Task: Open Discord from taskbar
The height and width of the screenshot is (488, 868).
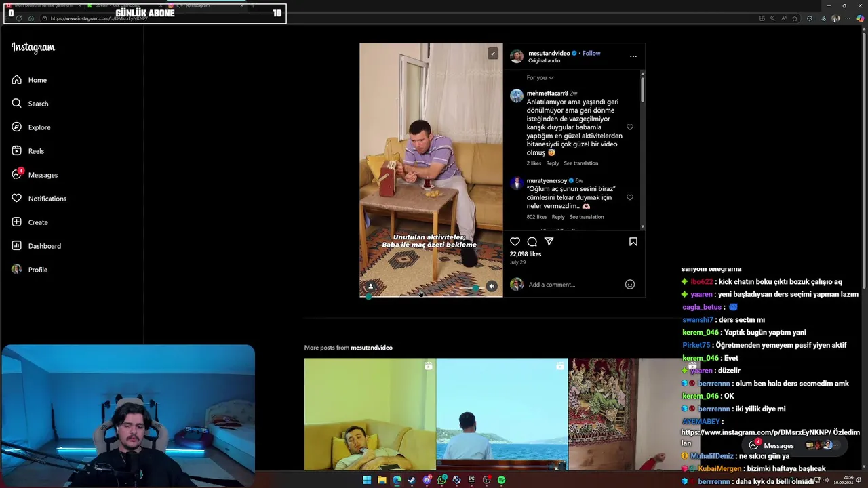Action: (x=427, y=480)
